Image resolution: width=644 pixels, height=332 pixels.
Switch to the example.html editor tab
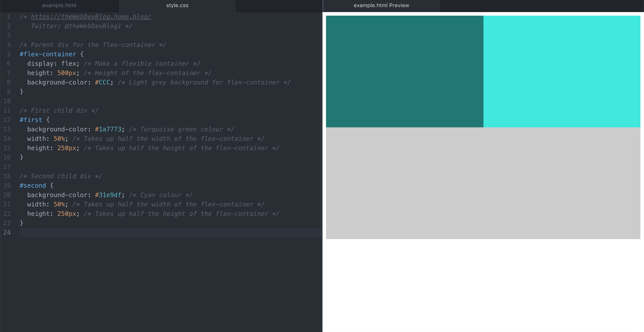pos(59,6)
